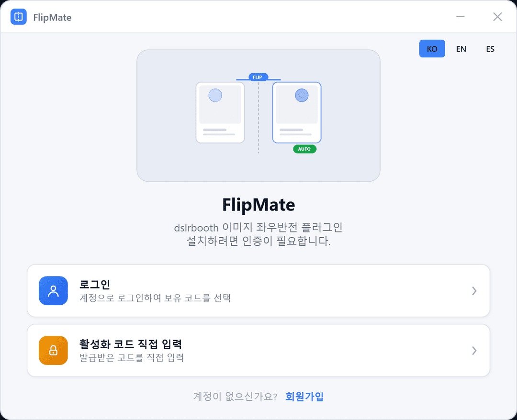Open the 회원가입 signup link
Screen dimensions: 517x420
click(x=304, y=396)
